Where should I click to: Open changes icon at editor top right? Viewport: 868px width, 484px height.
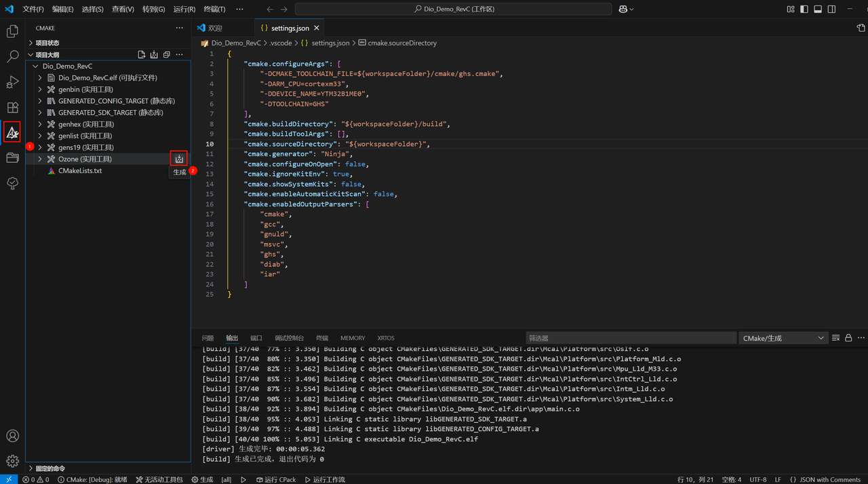point(861,28)
